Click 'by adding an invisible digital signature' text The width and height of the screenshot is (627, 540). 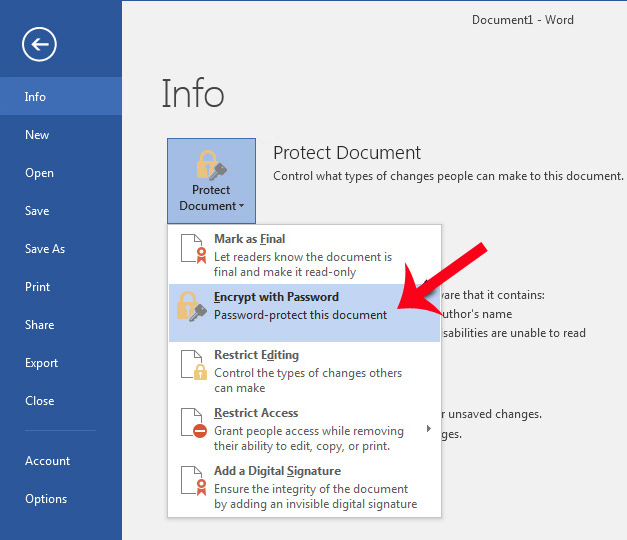pyautogui.click(x=315, y=504)
